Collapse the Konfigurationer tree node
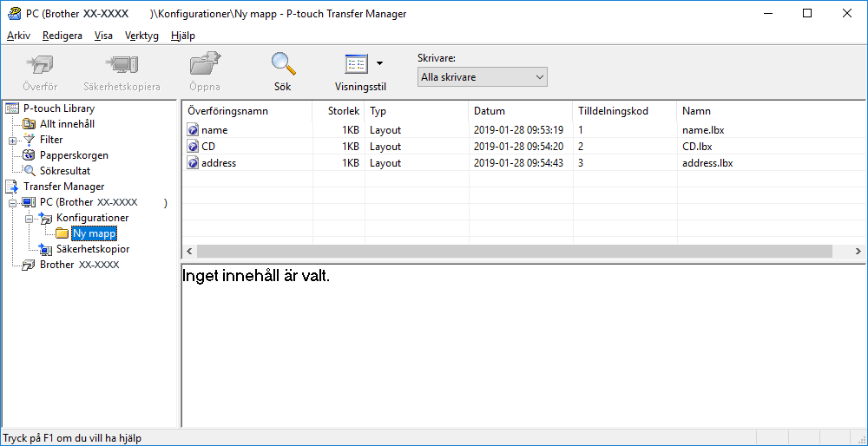 coord(29,218)
